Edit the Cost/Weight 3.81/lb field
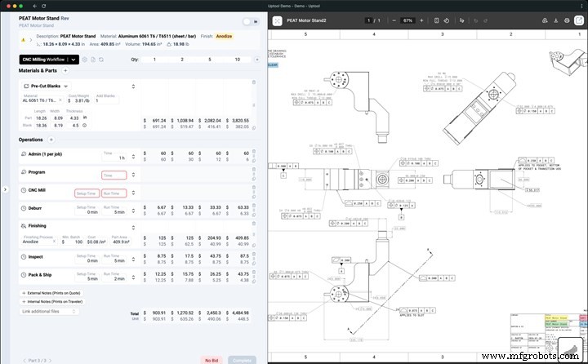The width and height of the screenshot is (588, 364). (79, 100)
